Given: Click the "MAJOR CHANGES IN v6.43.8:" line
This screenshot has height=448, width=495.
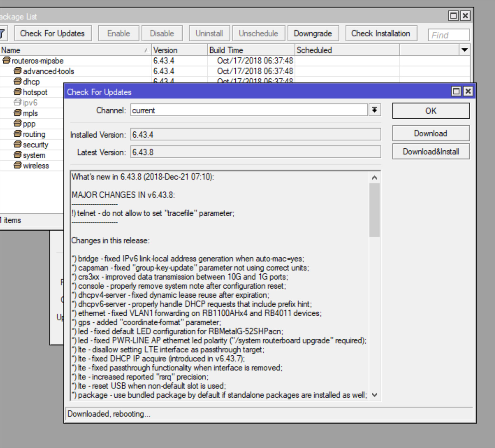Looking at the screenshot, I should (x=123, y=195).
